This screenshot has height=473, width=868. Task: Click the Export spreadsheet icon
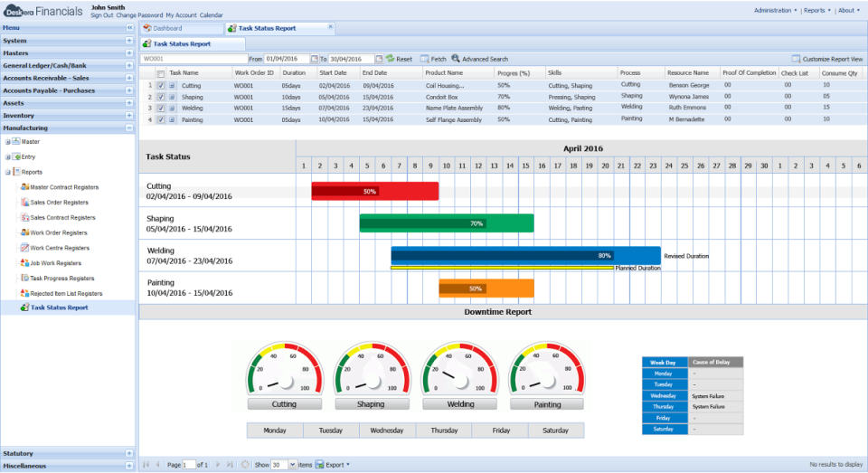tap(320, 465)
